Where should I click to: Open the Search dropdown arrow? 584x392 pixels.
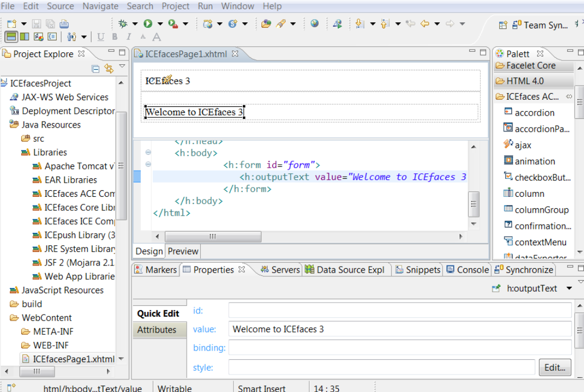(293, 24)
